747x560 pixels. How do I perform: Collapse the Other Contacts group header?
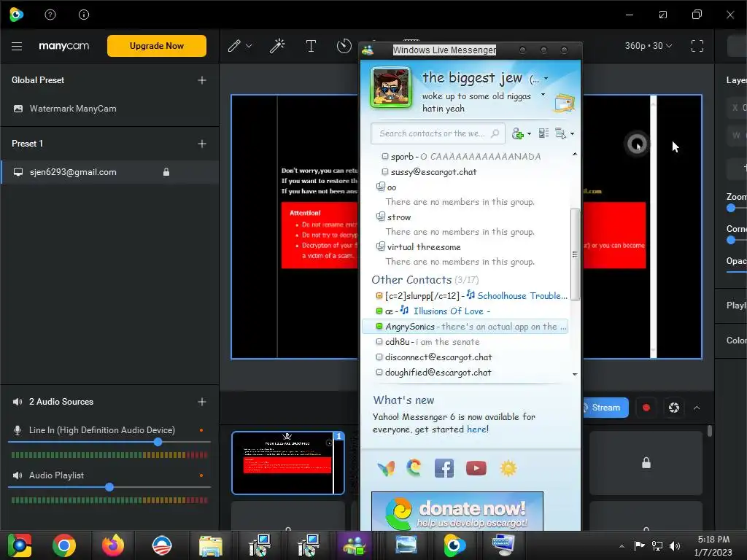pyautogui.click(x=425, y=280)
